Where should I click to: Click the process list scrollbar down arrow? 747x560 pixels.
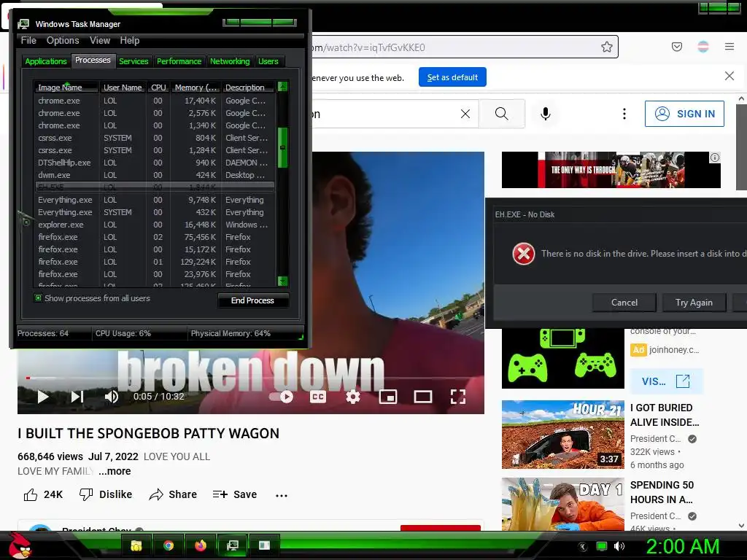point(282,281)
